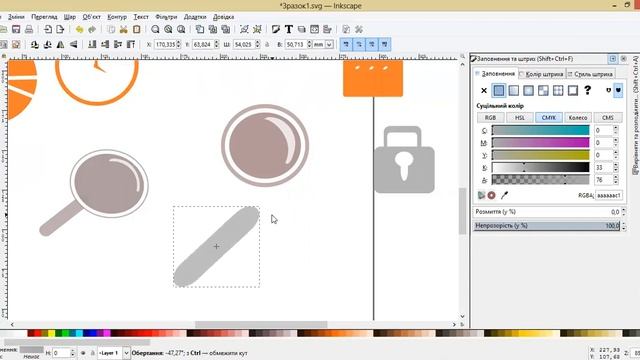The image size is (640, 360).
Task: Open the Align and Distribute icon
Action: pyautogui.click(x=327, y=29)
